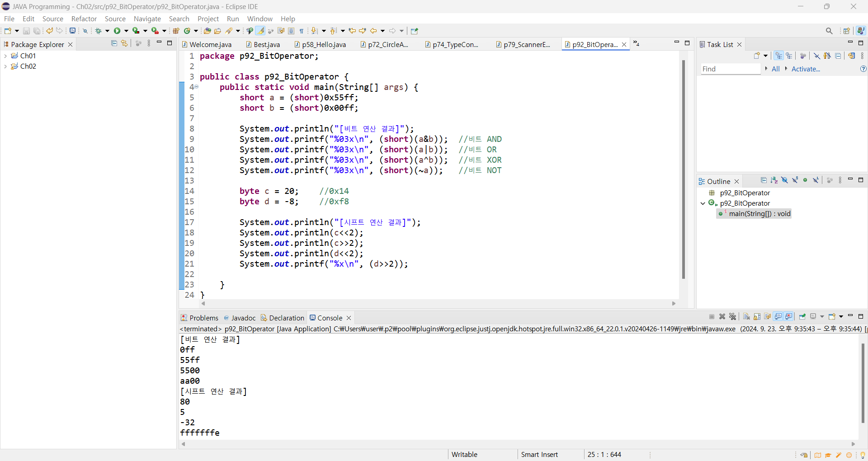Screen dimensions: 868x461
Task: Click the All working set link
Action: 776,69
